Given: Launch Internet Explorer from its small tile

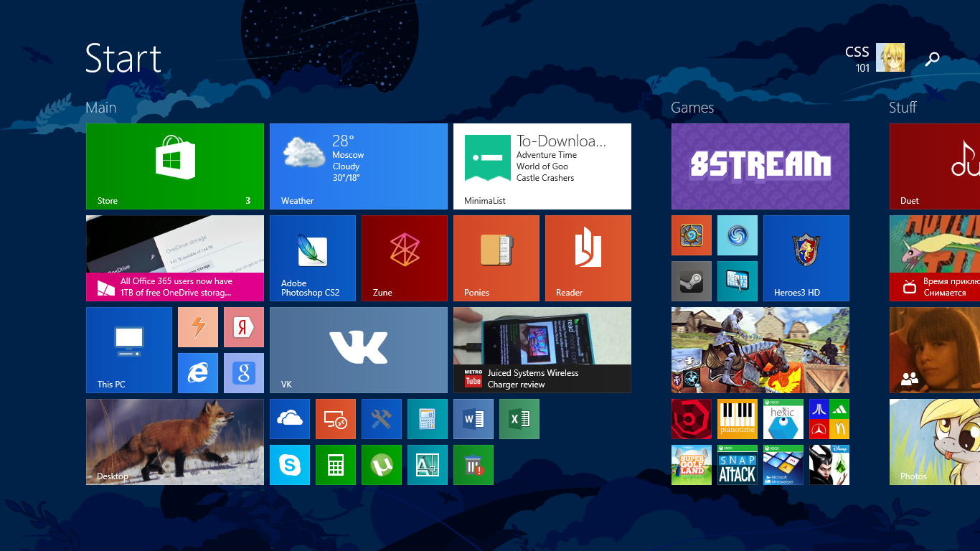Looking at the screenshot, I should click(x=198, y=373).
